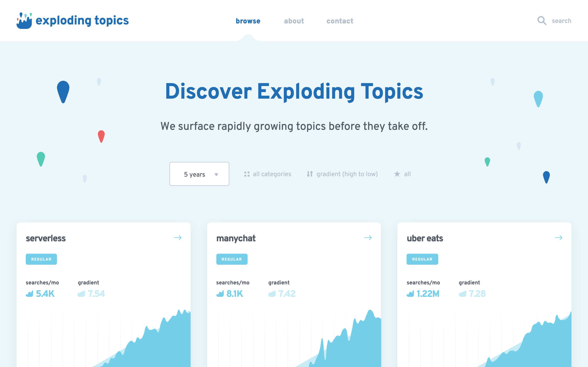Toggle the all favorites filter option
Screen dimensions: 588x367
click(402, 174)
